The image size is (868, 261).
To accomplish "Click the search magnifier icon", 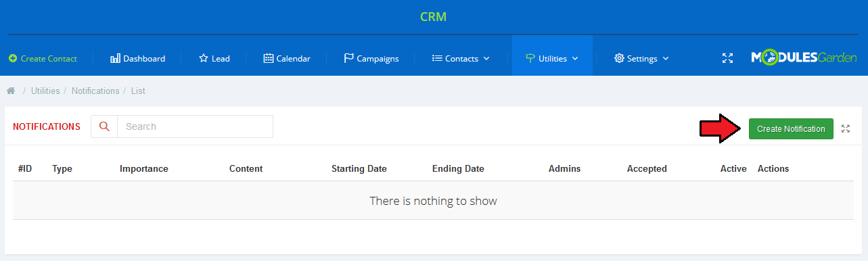I will [104, 126].
